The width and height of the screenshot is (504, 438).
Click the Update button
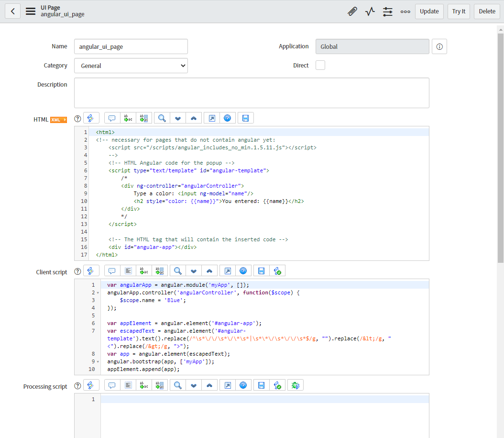click(429, 11)
